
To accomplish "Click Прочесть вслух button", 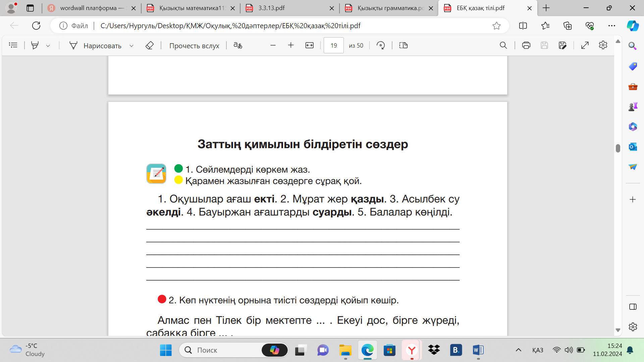I will coord(194,46).
